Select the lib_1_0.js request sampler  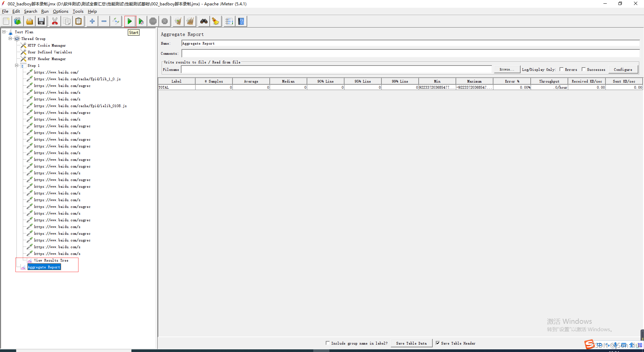[77, 79]
